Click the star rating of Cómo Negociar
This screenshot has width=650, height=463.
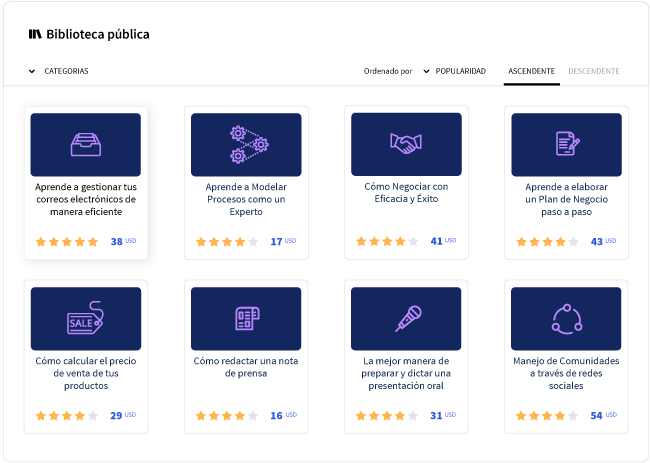[x=387, y=241]
